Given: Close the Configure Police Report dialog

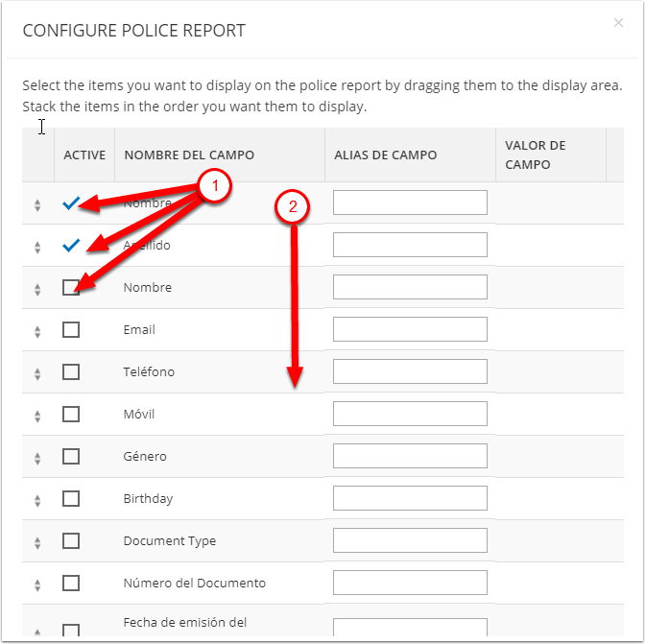Looking at the screenshot, I should [x=618, y=23].
